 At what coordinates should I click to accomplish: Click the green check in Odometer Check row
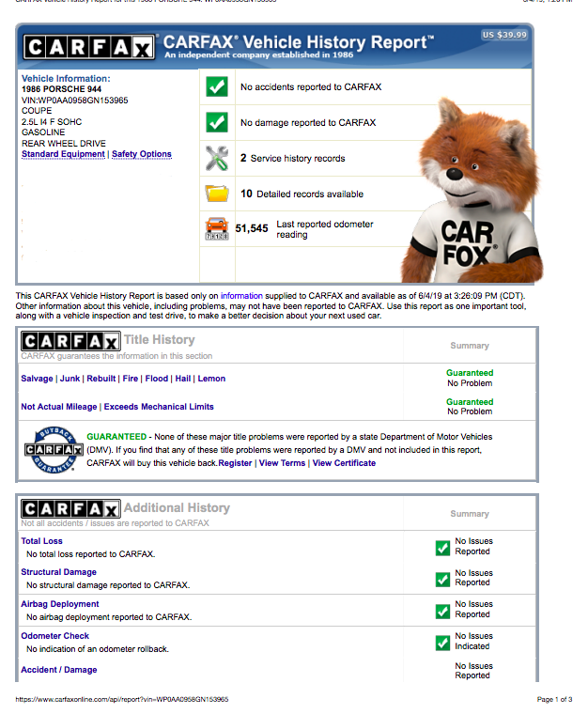[442, 643]
